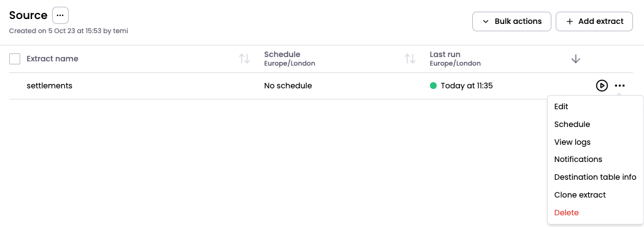The height and width of the screenshot is (227, 644).
Task: Select Destination table info option
Action: coord(595,177)
